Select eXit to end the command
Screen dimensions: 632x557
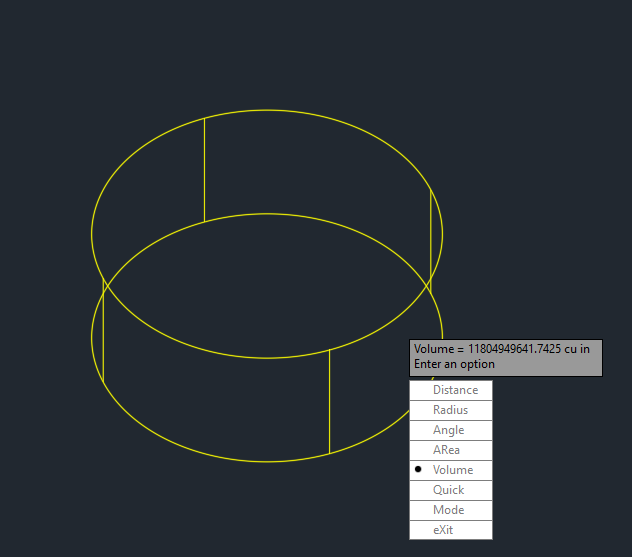(x=451, y=530)
